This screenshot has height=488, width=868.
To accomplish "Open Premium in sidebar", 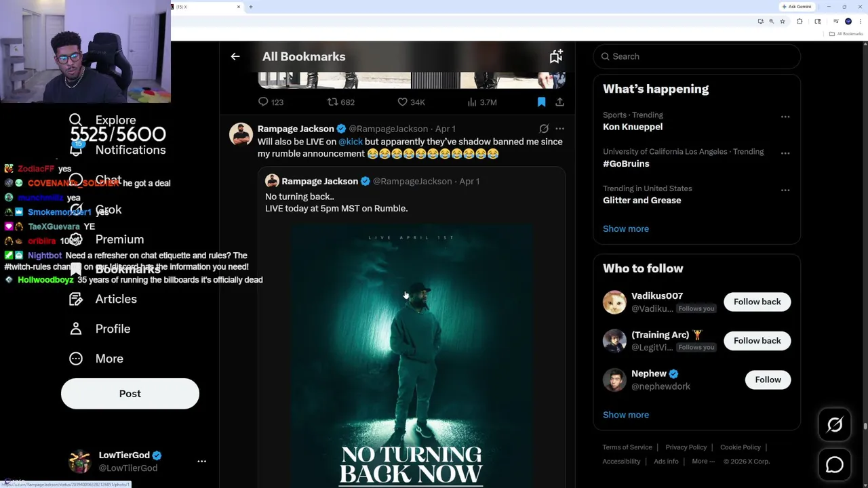I will [106, 239].
